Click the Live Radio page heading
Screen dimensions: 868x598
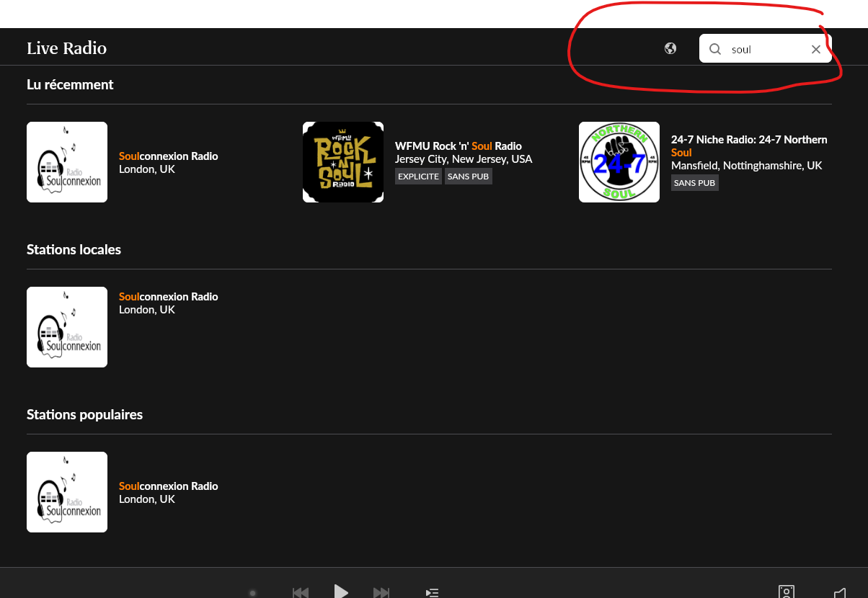[66, 48]
